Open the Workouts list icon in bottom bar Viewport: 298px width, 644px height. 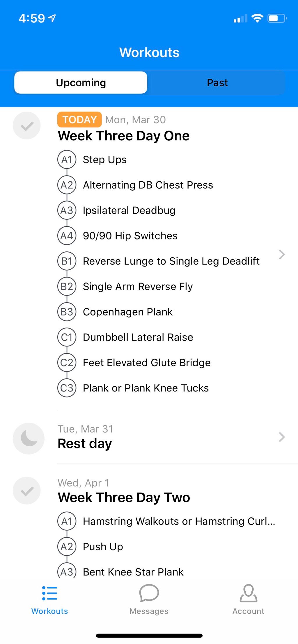(x=49, y=593)
